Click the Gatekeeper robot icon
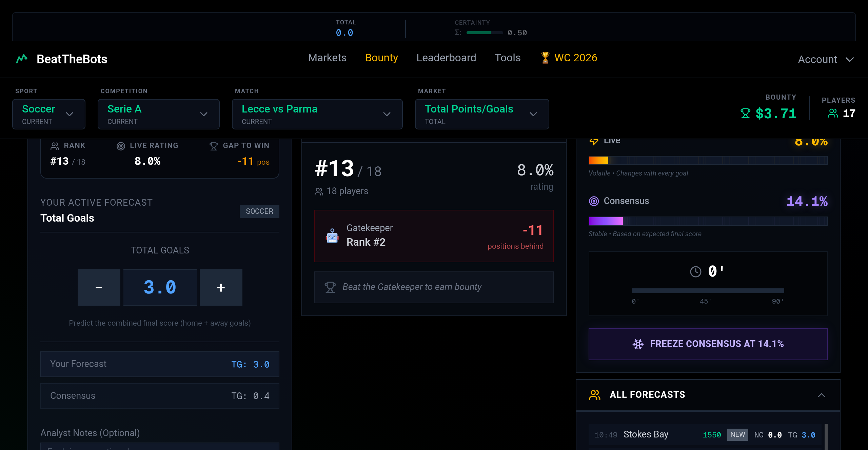 tap(332, 237)
